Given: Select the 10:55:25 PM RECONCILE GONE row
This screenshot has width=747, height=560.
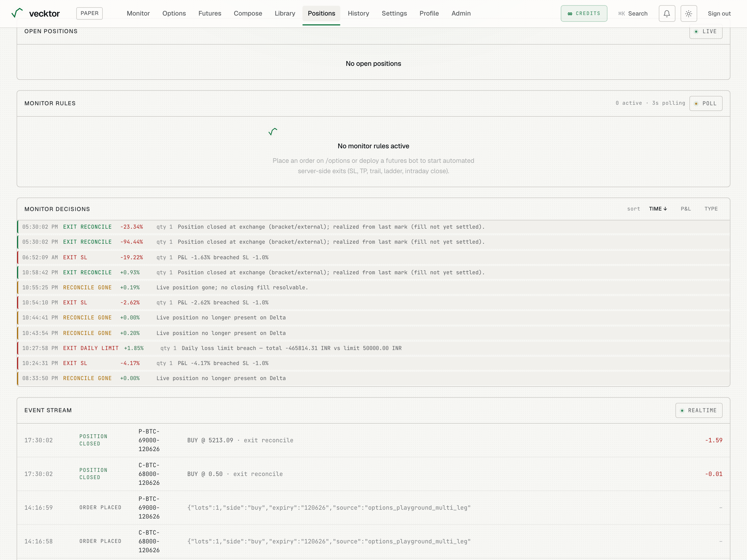Looking at the screenshot, I should pos(374,288).
